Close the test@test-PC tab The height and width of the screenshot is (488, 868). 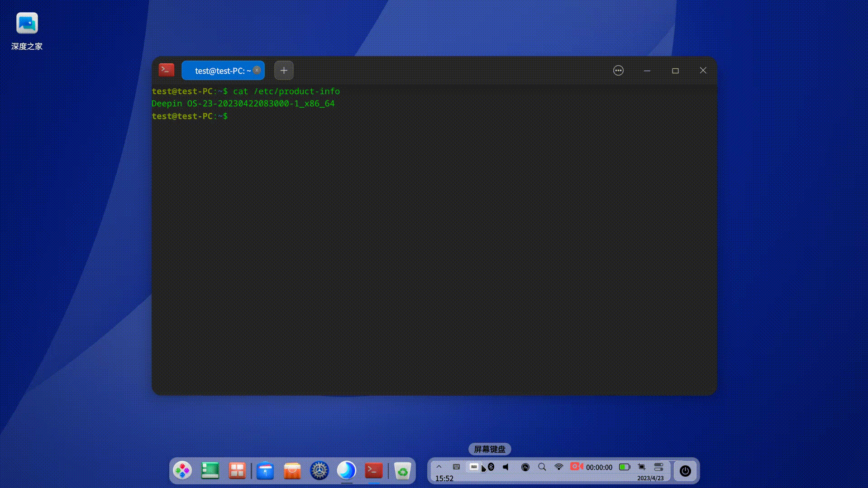pos(257,70)
